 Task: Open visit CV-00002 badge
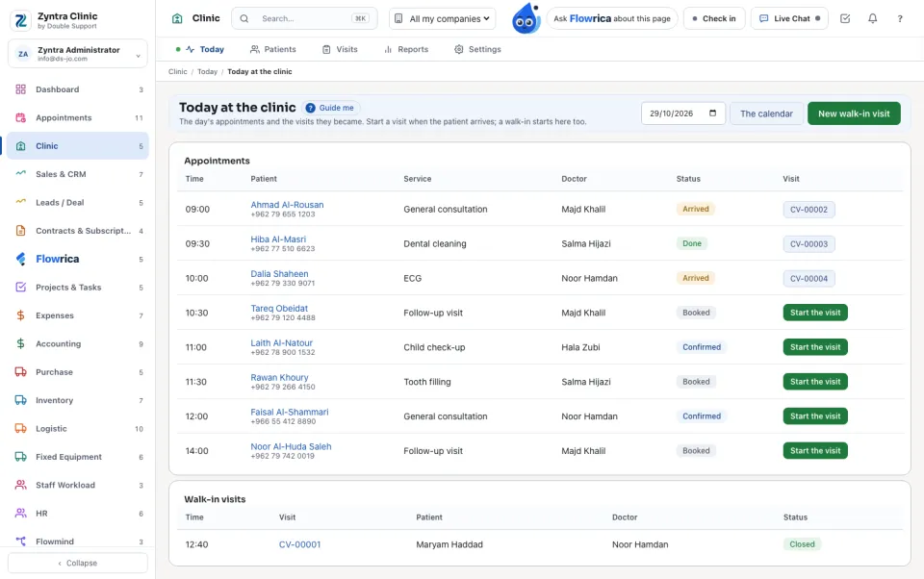pos(808,210)
